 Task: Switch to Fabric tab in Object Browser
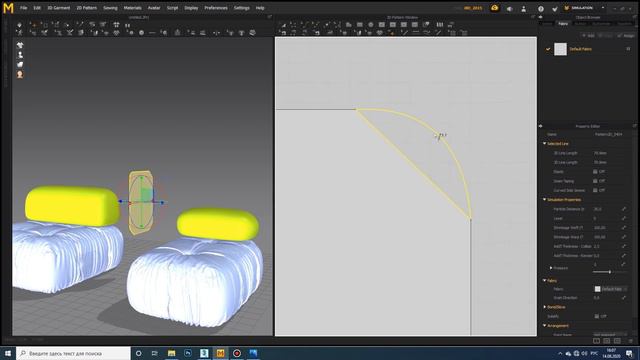tap(563, 24)
